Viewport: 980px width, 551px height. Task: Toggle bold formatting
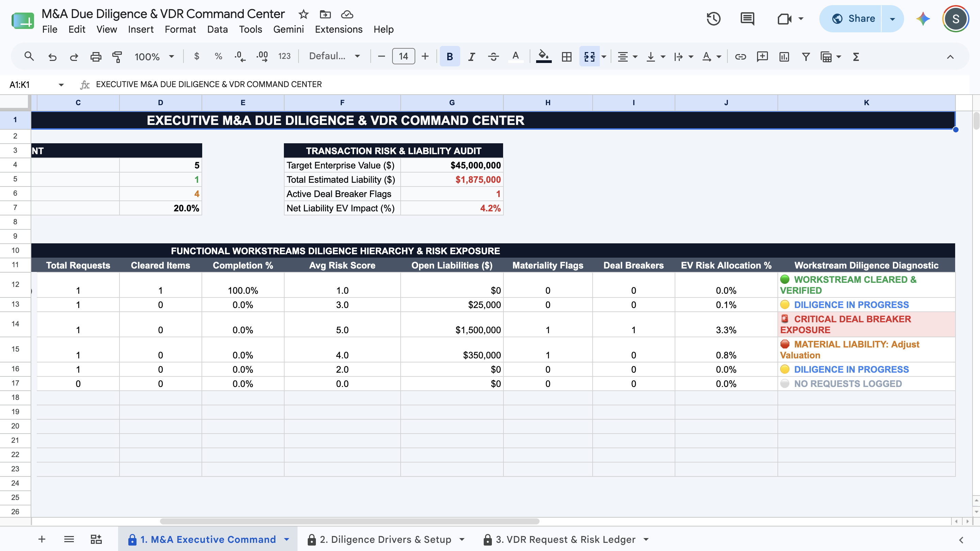click(x=450, y=56)
